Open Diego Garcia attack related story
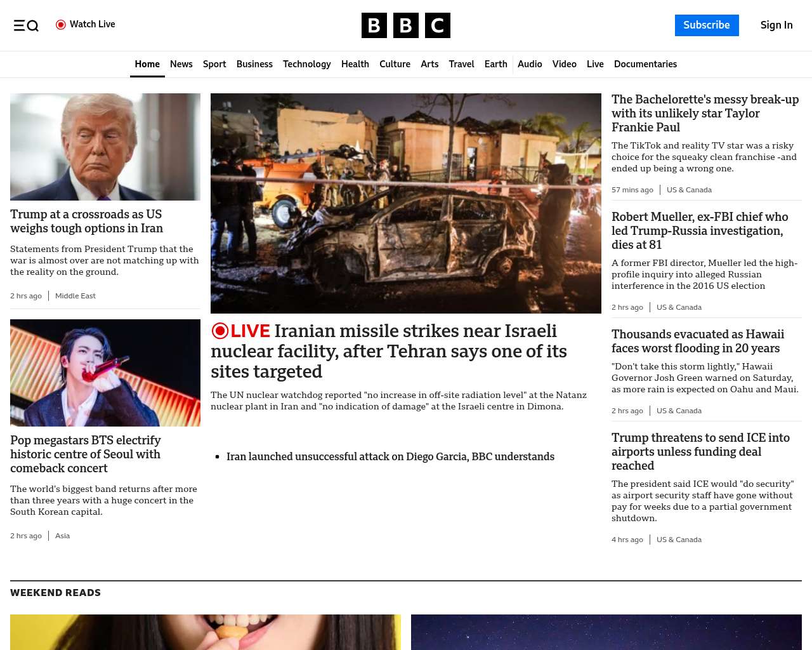This screenshot has height=650, width=812. point(390,456)
